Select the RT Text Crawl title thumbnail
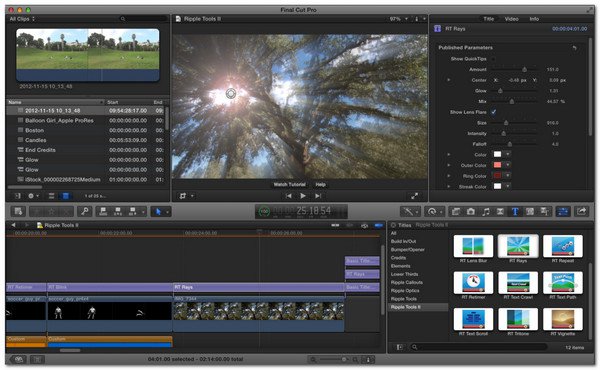This screenshot has width=600, height=370. (518, 283)
